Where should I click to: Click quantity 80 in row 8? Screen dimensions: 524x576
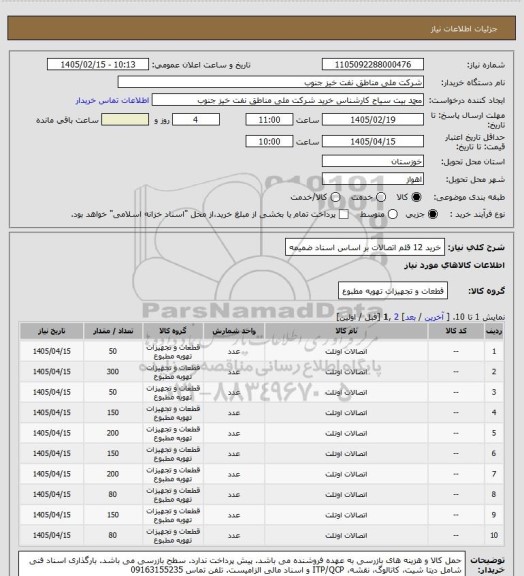coord(113,494)
